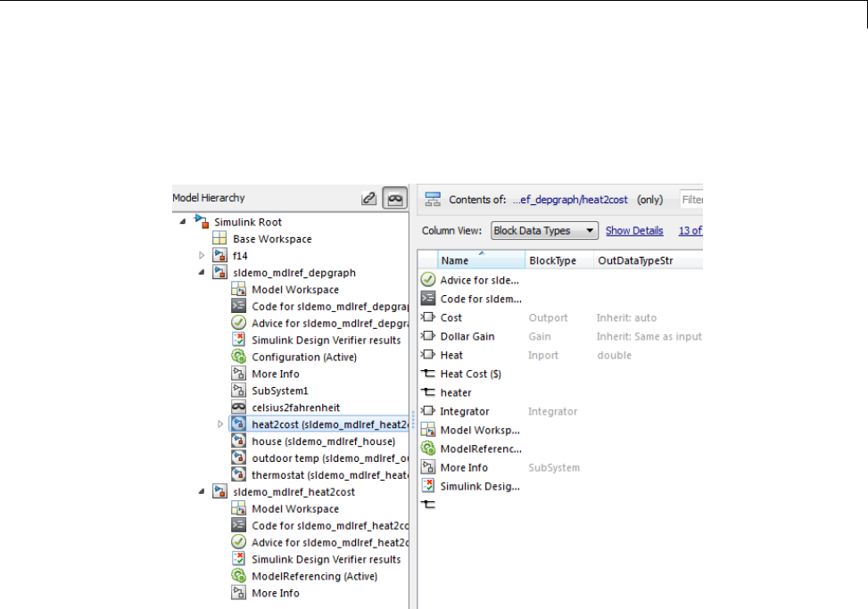The image size is (868, 609).
Task: Sort by the OutDataTypeStr column header
Action: click(x=649, y=260)
